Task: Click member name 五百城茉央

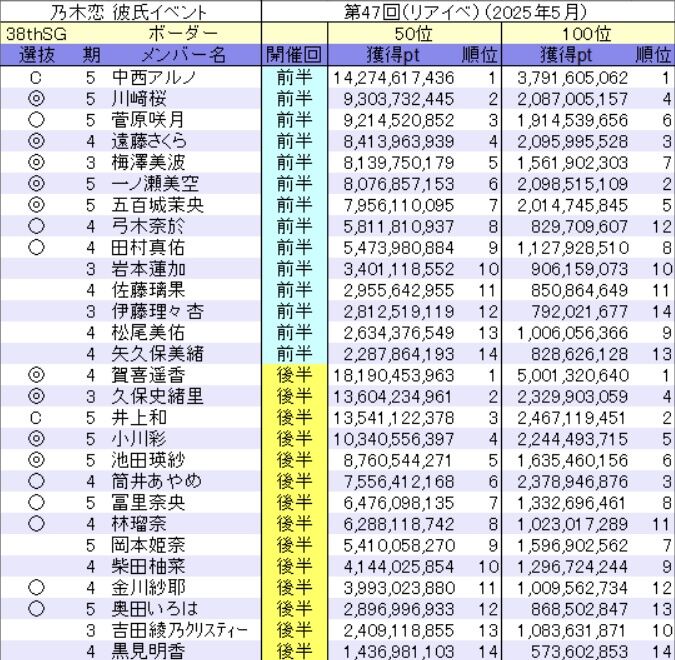Action: point(157,205)
